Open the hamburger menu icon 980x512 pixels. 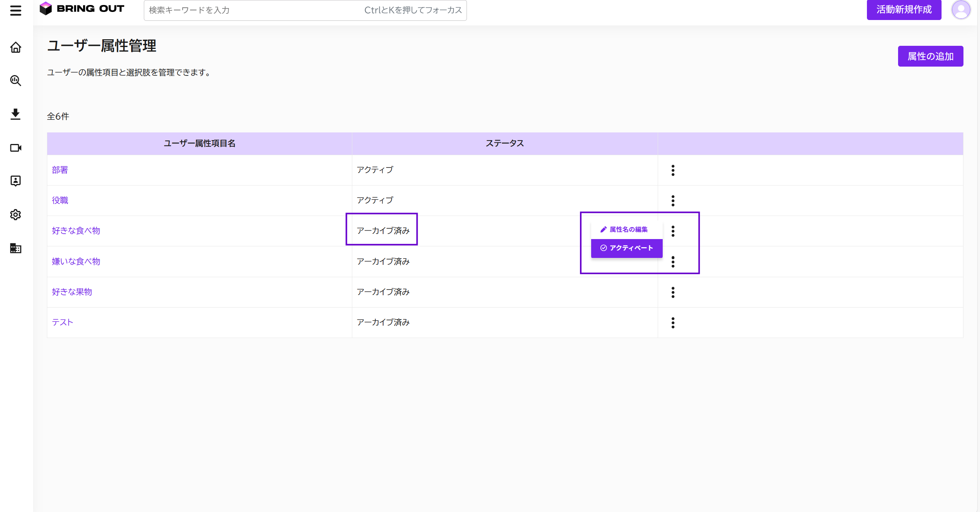[x=15, y=10]
